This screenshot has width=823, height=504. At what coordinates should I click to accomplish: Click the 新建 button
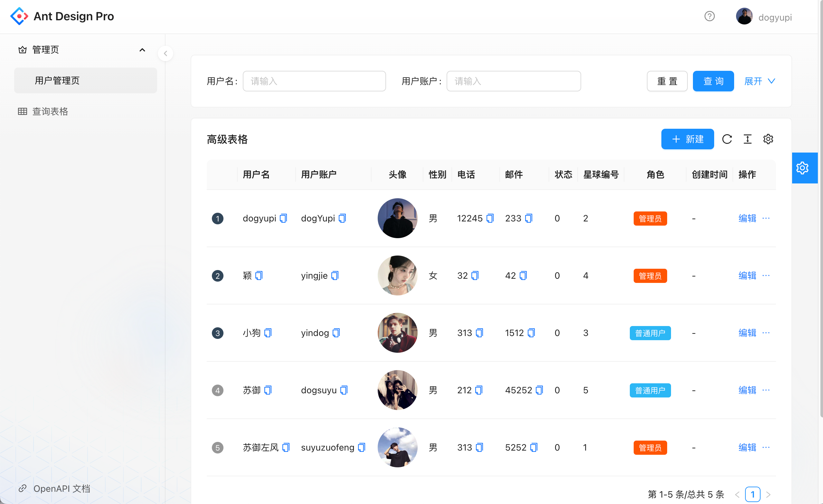(x=687, y=139)
